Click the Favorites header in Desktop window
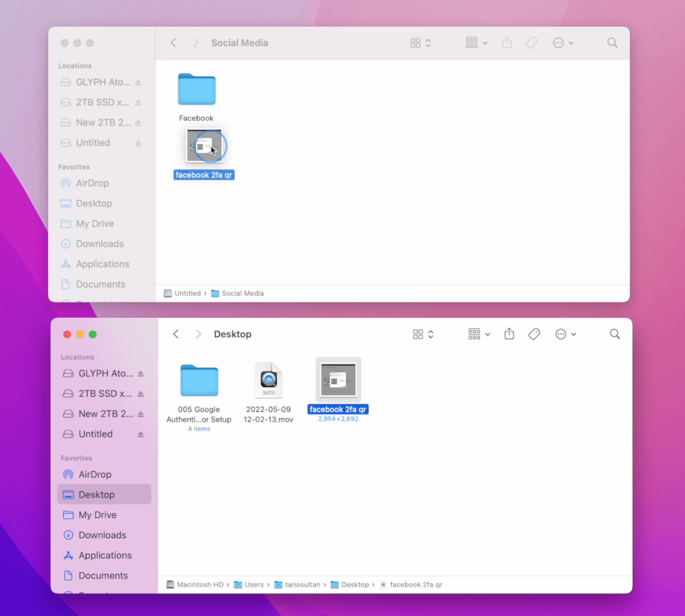Screen dimensions: 685x616 click(76, 458)
